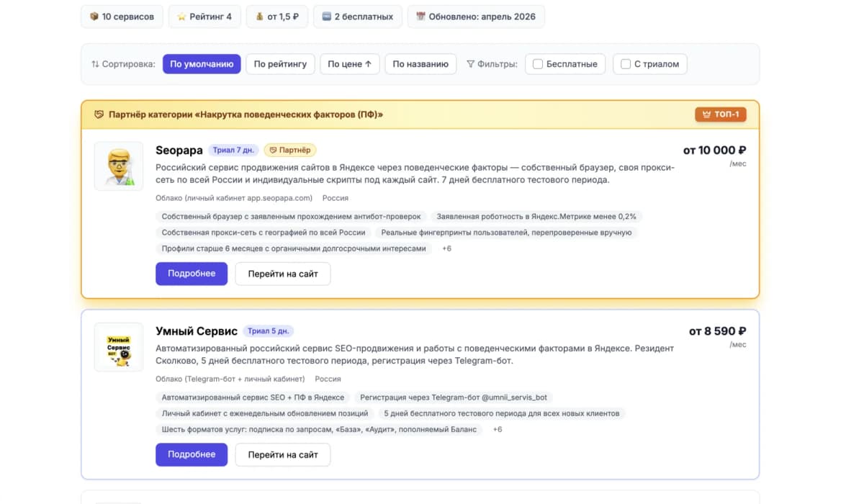Image resolution: width=864 pixels, height=504 pixels.
Task: Click 'Перейти на сайт' for Seopara
Action: (x=283, y=274)
